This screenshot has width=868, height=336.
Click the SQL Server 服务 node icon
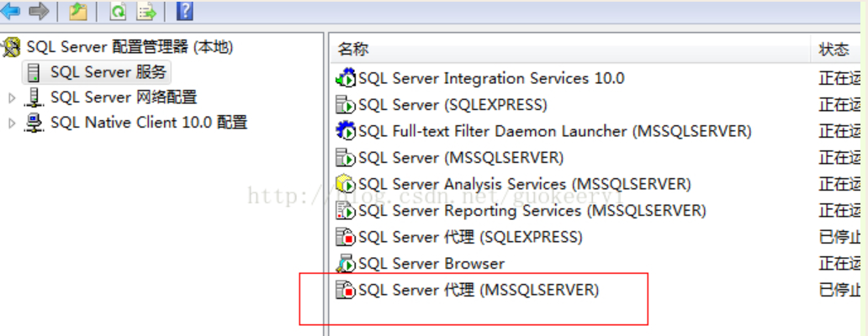(x=34, y=72)
